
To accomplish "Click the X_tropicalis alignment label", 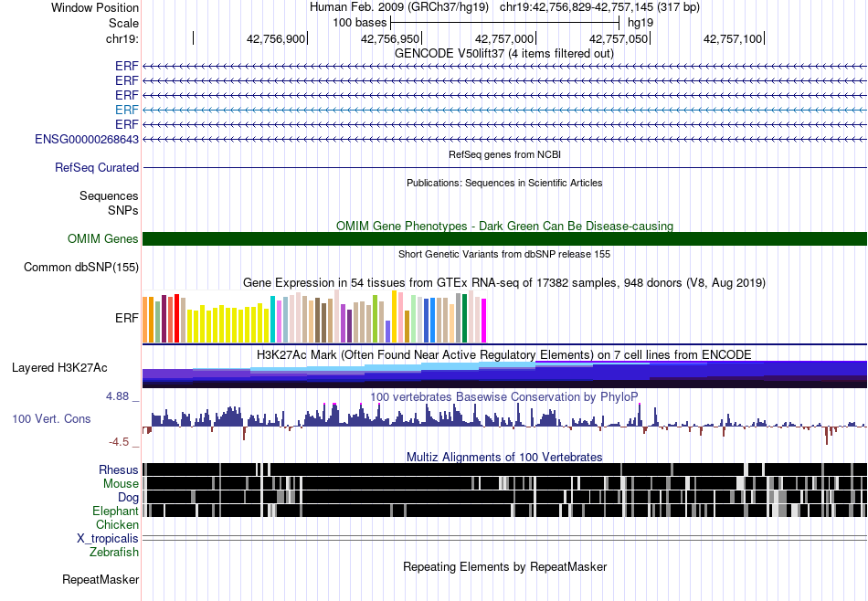I will click(108, 539).
